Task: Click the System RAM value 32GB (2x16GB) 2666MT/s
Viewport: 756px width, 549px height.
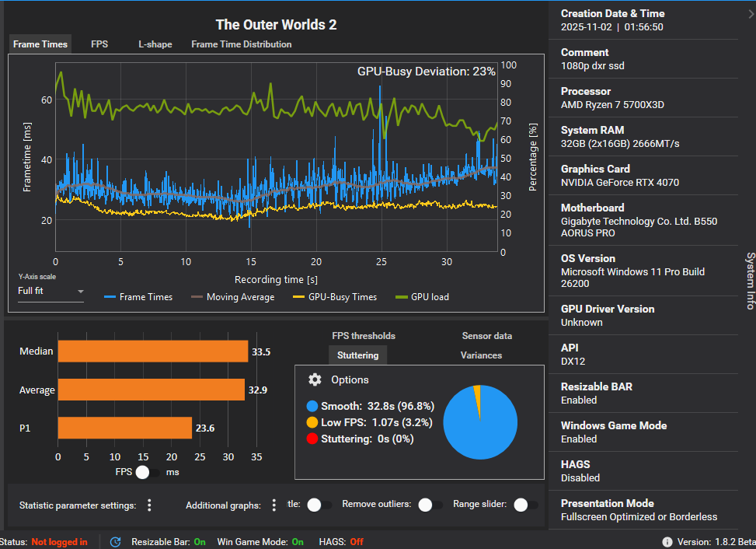Action: click(620, 143)
